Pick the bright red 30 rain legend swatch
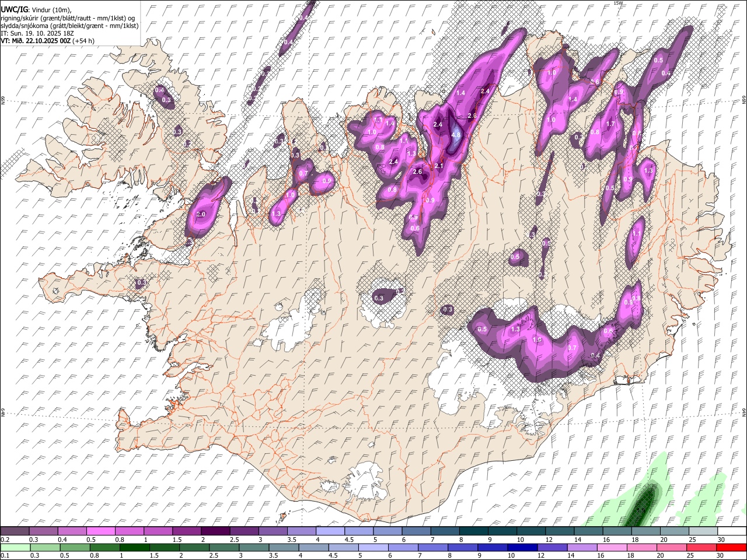747x560 pixels. tap(732, 547)
